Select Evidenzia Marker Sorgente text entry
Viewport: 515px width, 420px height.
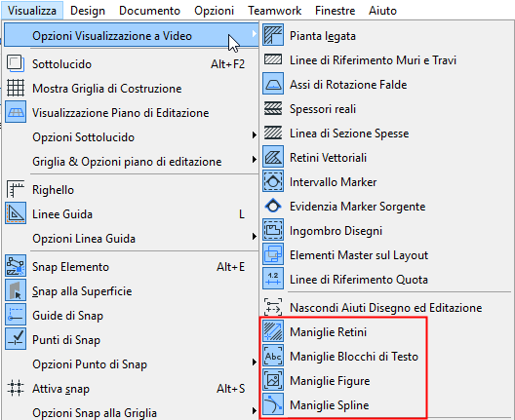coord(357,207)
